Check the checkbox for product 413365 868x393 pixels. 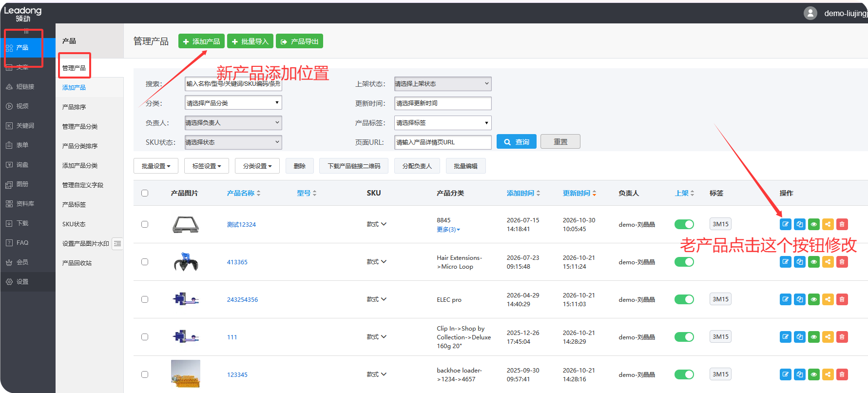[145, 262]
